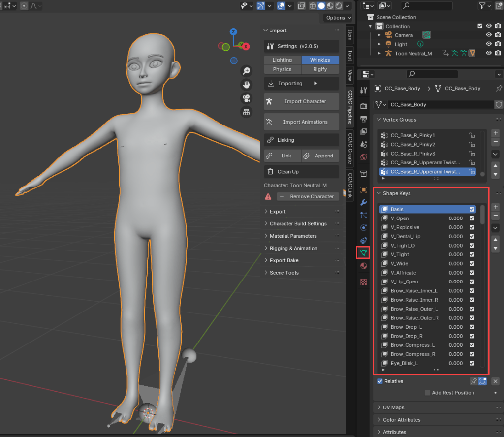504x437 pixels.
Task: Open the Modifiers properties tab (wrench icon)
Action: (364, 202)
